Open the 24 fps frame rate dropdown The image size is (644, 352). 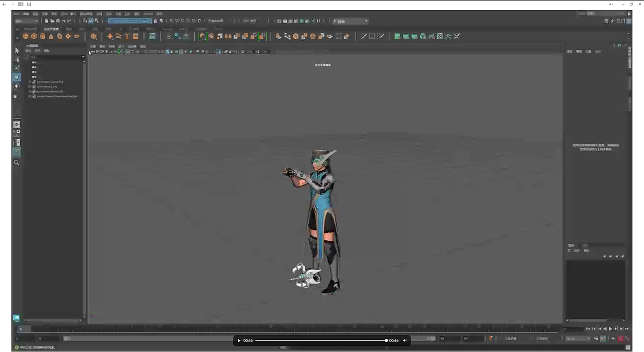578,339
